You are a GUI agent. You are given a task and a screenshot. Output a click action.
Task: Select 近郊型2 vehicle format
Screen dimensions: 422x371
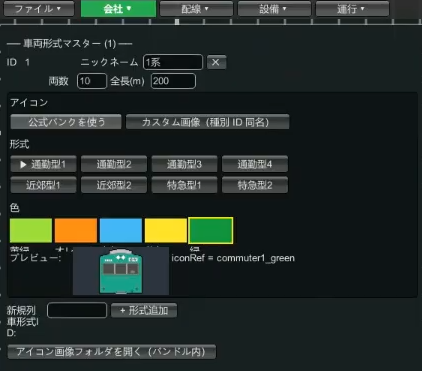(x=114, y=185)
